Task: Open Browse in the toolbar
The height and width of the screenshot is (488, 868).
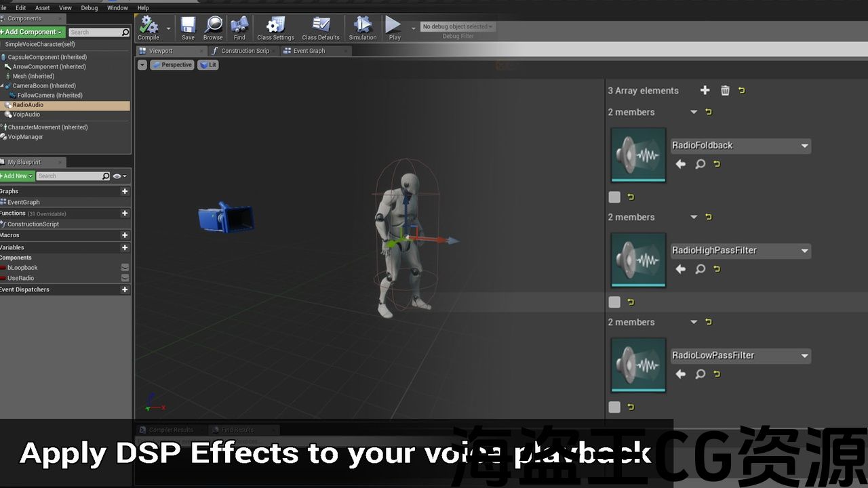Action: 213,26
